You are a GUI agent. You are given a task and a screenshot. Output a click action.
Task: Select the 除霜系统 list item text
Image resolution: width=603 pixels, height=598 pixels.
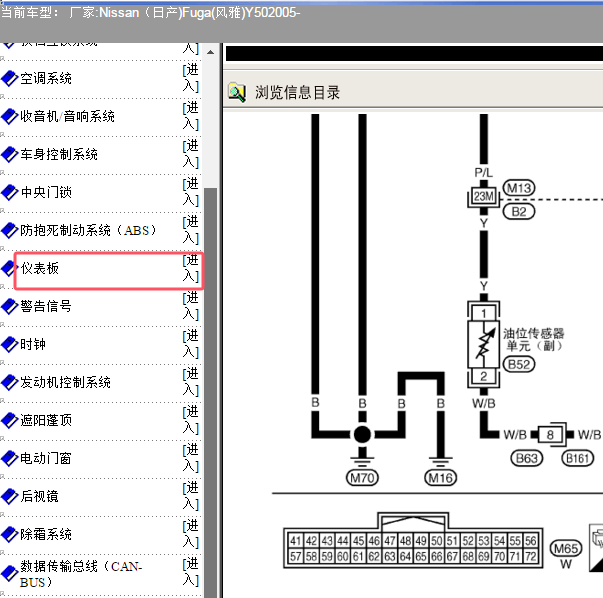pyautogui.click(x=46, y=534)
